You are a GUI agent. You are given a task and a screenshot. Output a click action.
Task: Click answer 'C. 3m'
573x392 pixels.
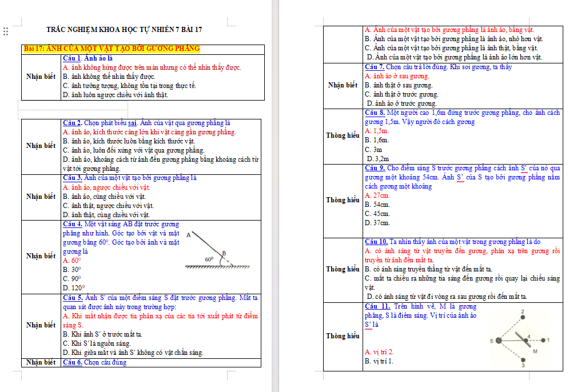point(373,150)
